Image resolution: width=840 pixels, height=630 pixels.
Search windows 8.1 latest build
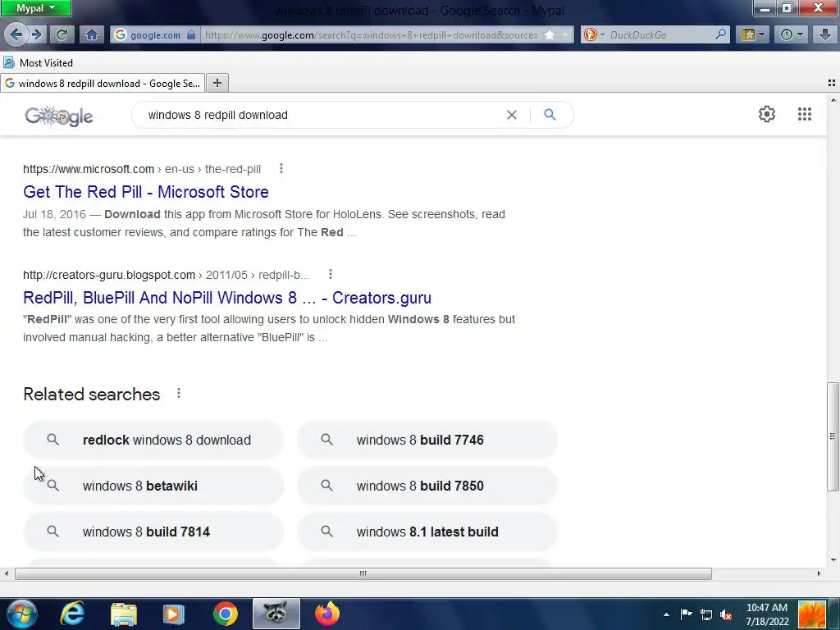(427, 532)
